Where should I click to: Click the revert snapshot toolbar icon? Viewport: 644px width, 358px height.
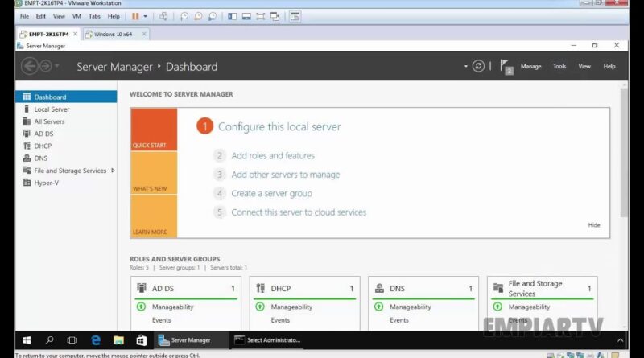click(x=198, y=16)
